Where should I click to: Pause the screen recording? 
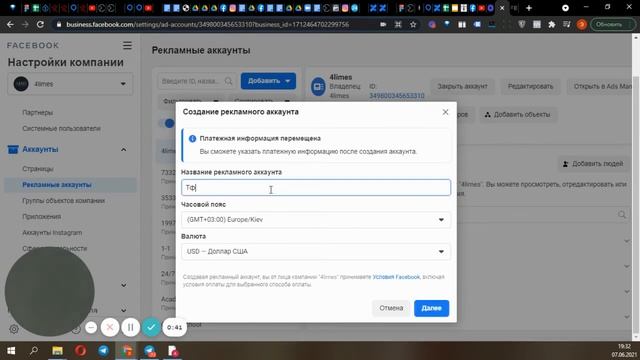(131, 327)
